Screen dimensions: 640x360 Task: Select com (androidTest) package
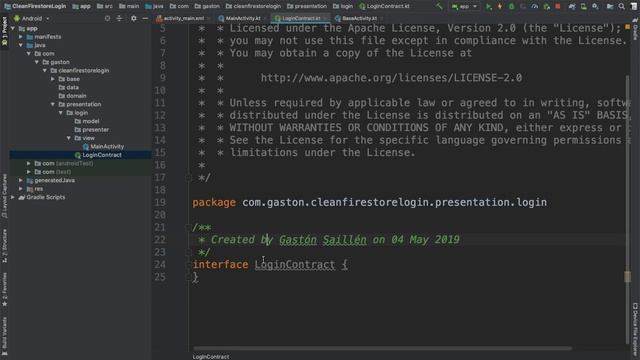point(64,163)
